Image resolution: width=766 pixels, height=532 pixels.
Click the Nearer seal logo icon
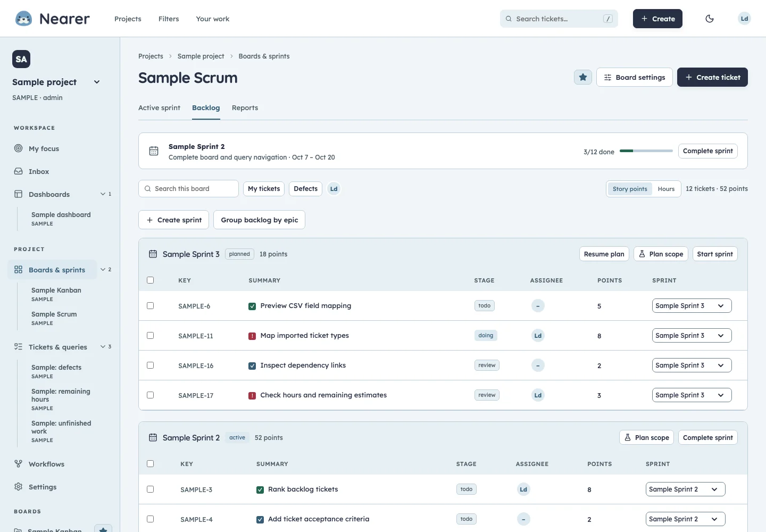tap(23, 19)
